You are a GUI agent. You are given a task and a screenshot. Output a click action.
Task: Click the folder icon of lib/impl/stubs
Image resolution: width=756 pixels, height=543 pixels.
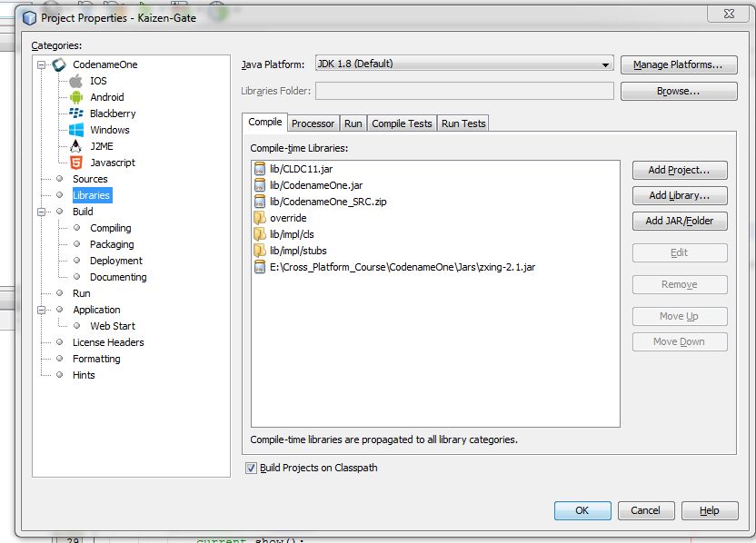pos(259,251)
